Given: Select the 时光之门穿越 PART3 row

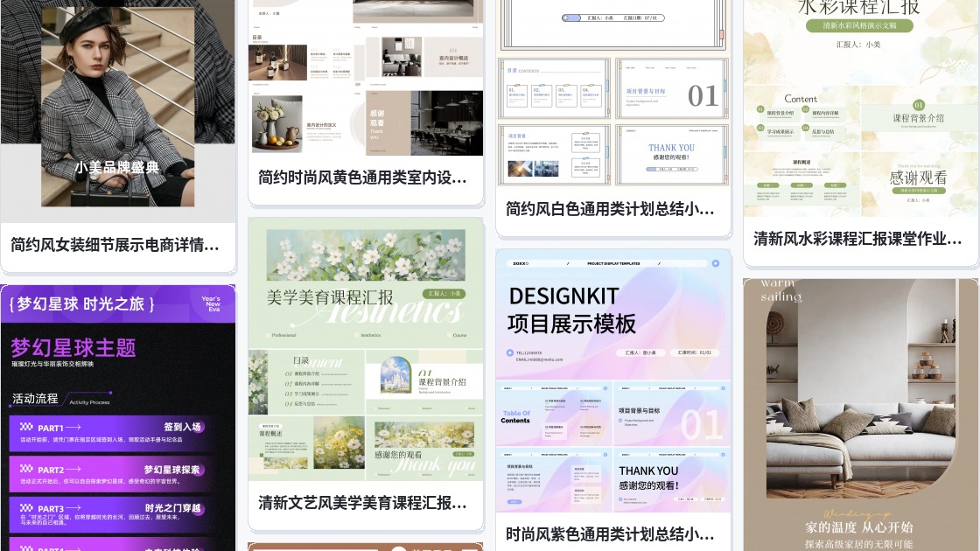Looking at the screenshot, I should point(110,514).
